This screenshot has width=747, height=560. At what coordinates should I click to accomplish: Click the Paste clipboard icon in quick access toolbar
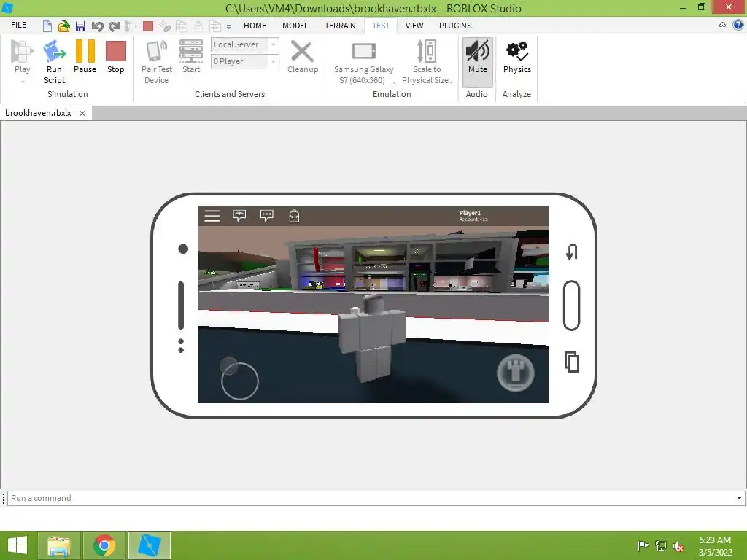point(198,26)
